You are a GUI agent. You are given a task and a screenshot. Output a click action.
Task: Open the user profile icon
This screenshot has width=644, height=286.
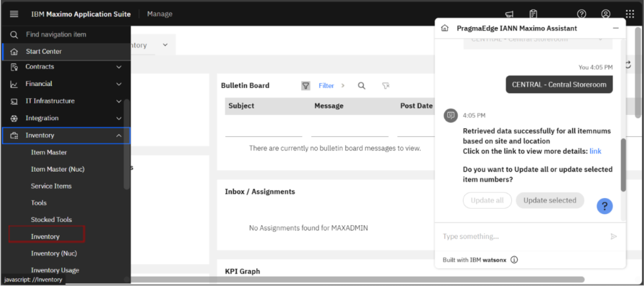[x=606, y=14]
